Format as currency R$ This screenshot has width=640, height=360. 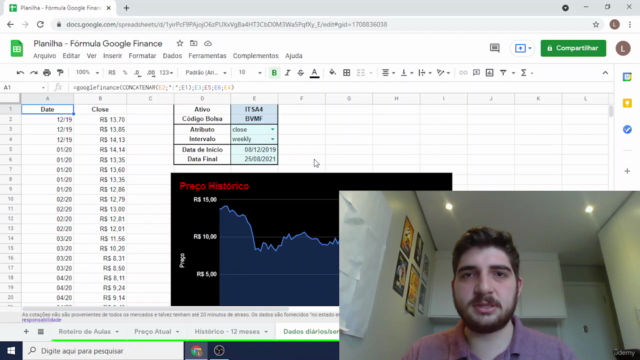pos(112,73)
